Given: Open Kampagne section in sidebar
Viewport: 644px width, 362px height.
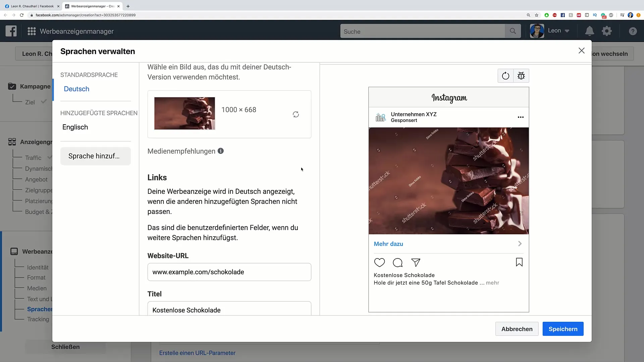Looking at the screenshot, I should pyautogui.click(x=35, y=86).
